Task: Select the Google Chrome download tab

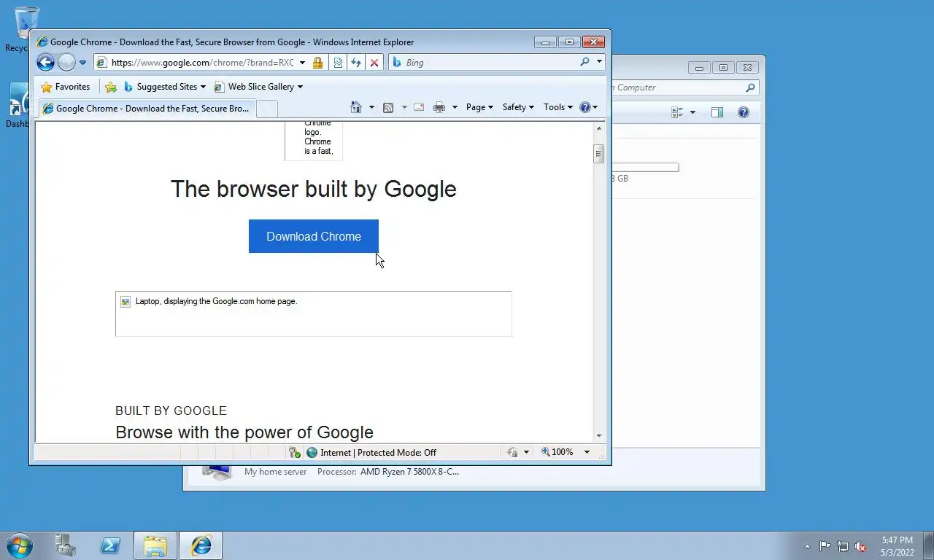Action: (x=146, y=109)
